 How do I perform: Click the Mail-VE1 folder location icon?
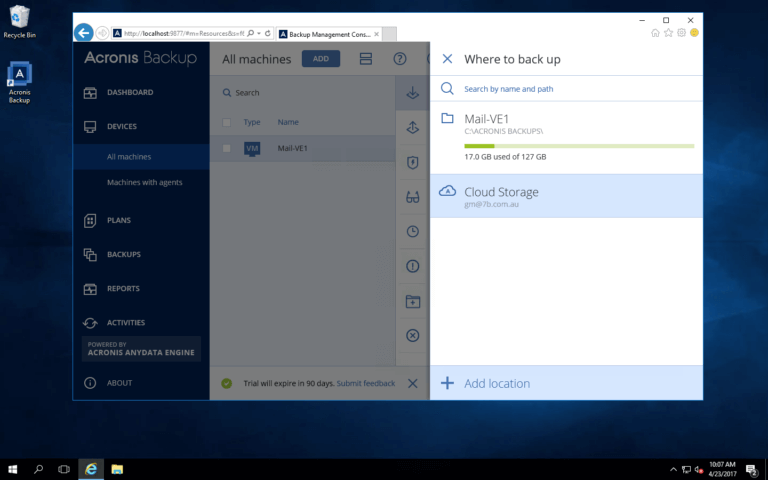(x=447, y=118)
